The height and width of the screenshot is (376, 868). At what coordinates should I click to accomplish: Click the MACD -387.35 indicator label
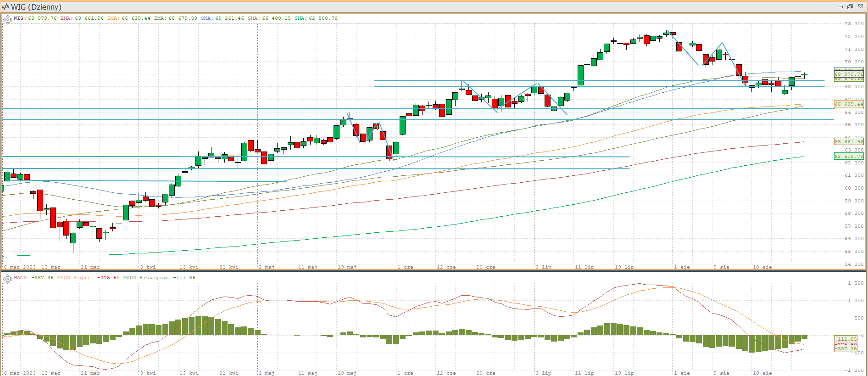click(33, 278)
